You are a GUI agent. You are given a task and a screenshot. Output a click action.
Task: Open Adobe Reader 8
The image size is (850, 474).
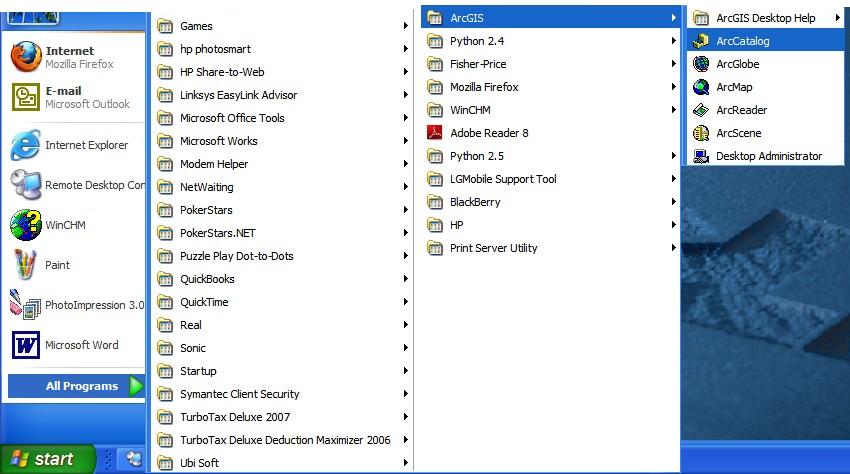[551, 133]
